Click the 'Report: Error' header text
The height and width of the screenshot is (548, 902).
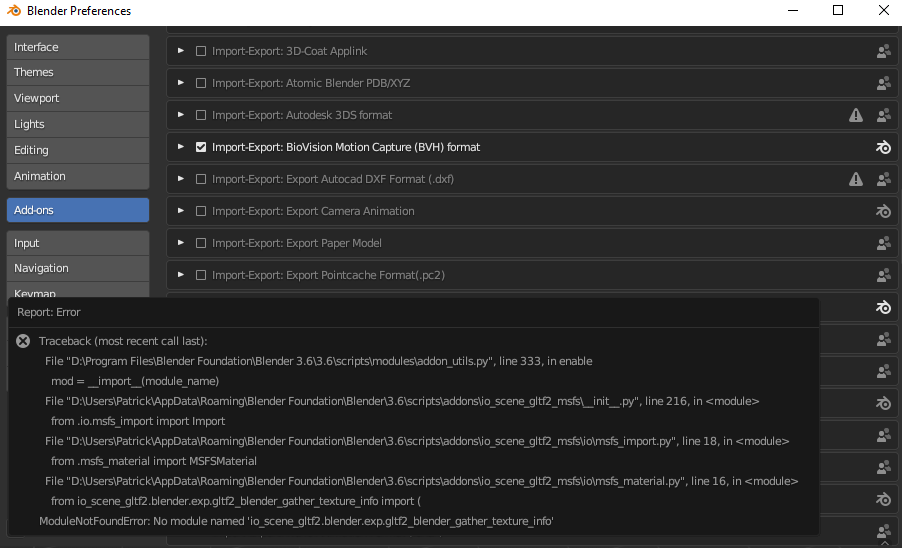(49, 312)
